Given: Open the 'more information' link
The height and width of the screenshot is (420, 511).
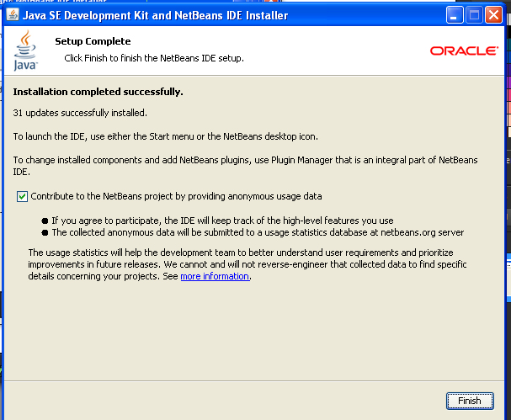Looking at the screenshot, I should pos(215,276).
